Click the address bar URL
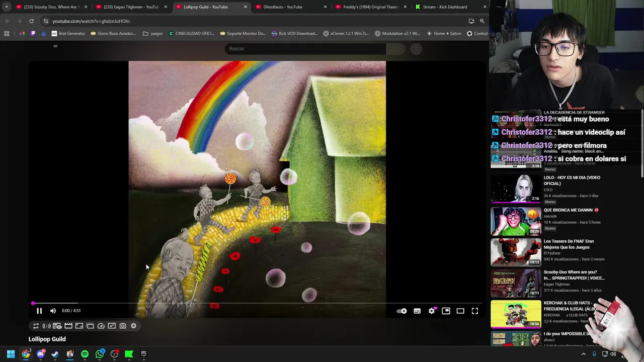 [91, 21]
